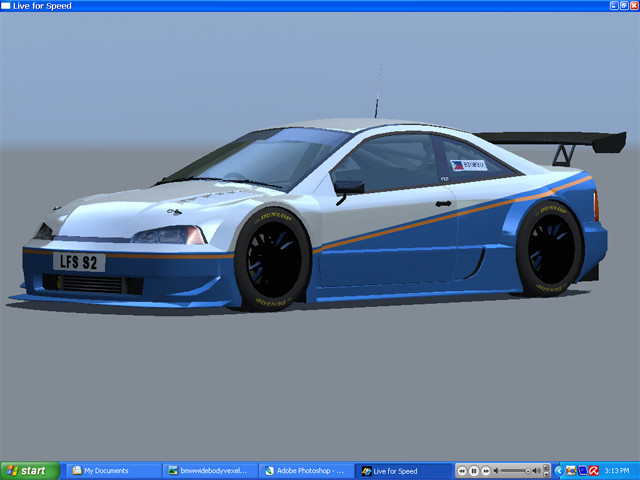Switch to the bmwwidebodyvexel image taskbar window
This screenshot has width=640, height=480.
click(210, 471)
